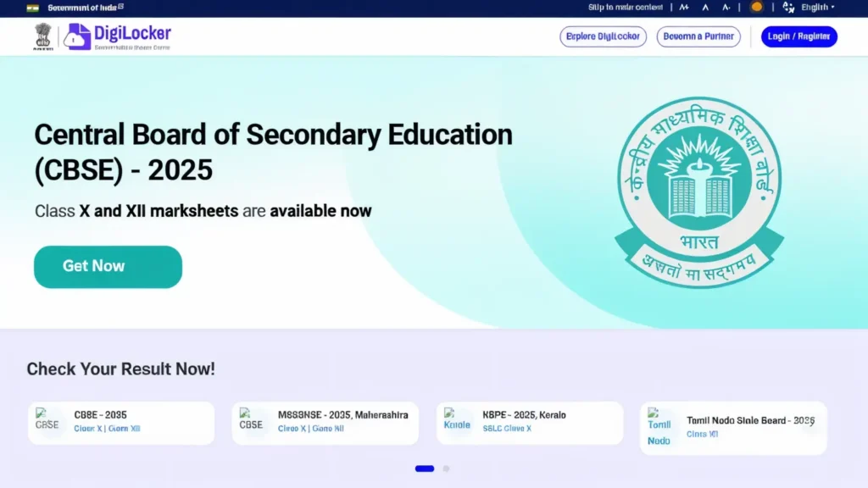Viewport: 868px width, 488px height.
Task: Click the Login / Register button
Action: point(798,36)
